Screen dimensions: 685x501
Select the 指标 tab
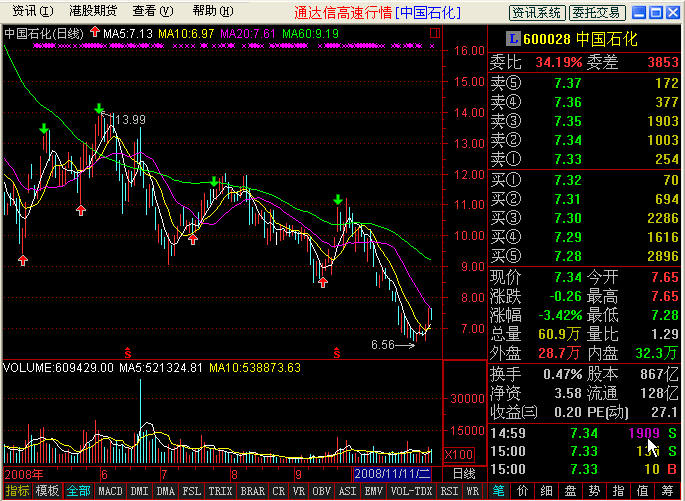coord(17,491)
